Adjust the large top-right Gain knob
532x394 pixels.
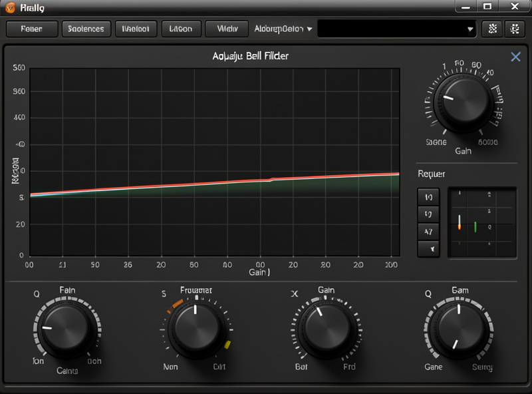pos(463,102)
